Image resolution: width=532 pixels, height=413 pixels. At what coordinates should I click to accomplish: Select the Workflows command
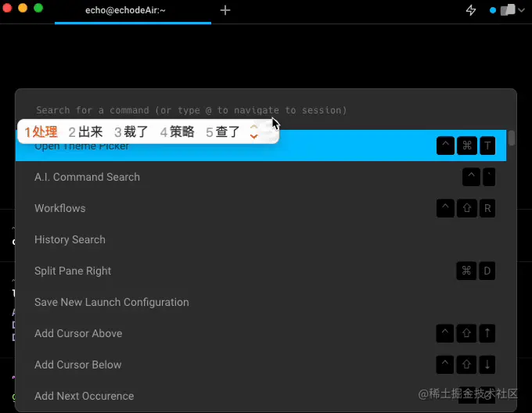point(261,208)
